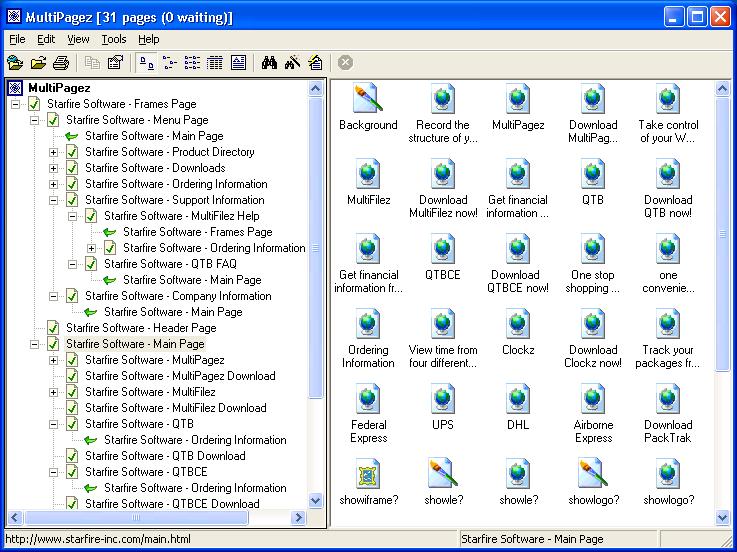Select the Federal Express icon
This screenshot has height=552, width=737.
(368, 399)
